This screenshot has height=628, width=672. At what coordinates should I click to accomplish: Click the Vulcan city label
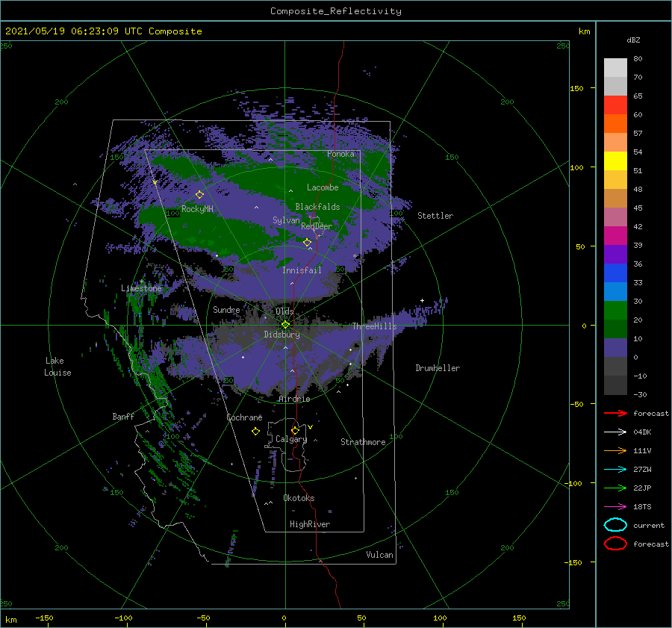tap(379, 555)
